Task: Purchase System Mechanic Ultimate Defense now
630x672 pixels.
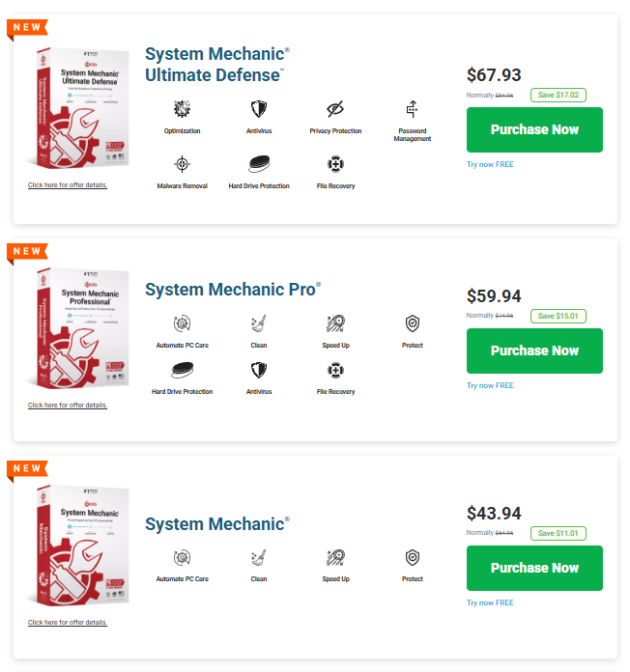Action: click(534, 129)
